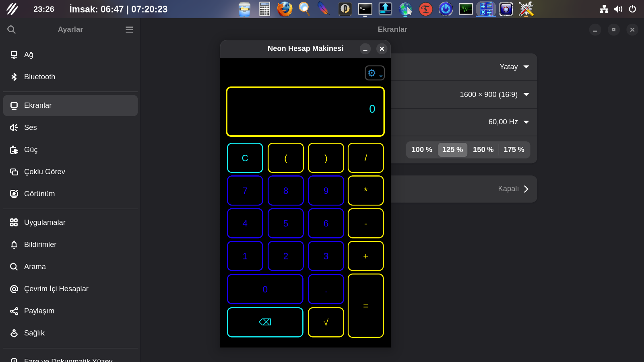Click the system monitor graph icon
The height and width of the screenshot is (362, 644).
pyautogui.click(x=466, y=9)
